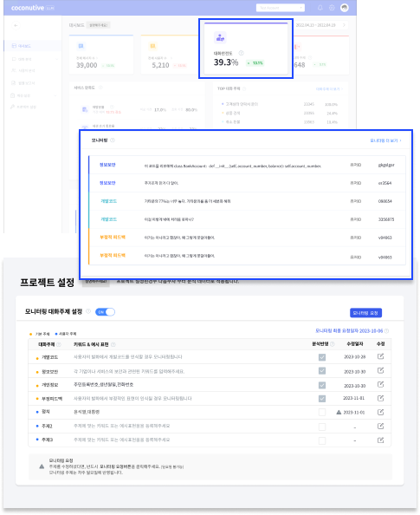Select the last sidebar item with key icon
420x515 pixels.
(x=23, y=107)
